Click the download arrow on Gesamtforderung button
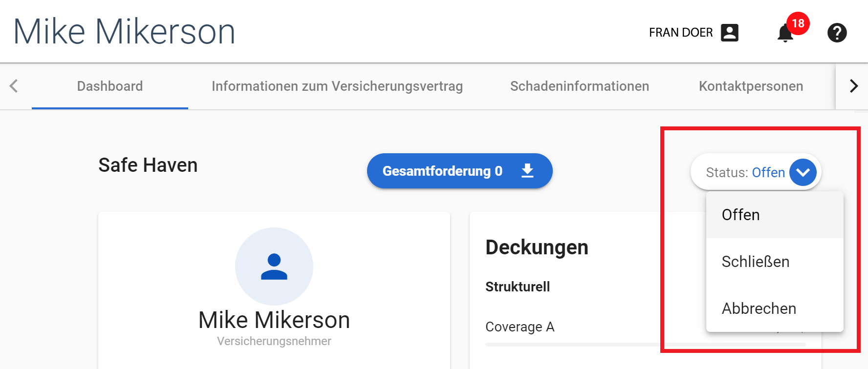 [527, 171]
